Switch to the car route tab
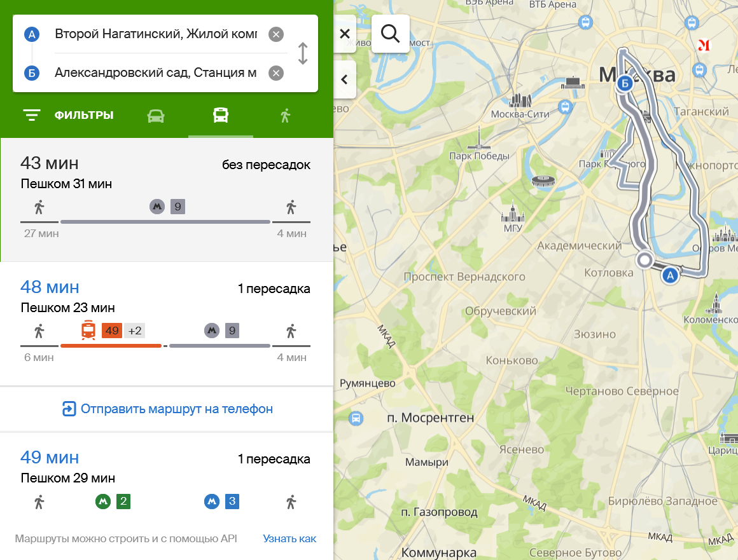 pos(156,116)
